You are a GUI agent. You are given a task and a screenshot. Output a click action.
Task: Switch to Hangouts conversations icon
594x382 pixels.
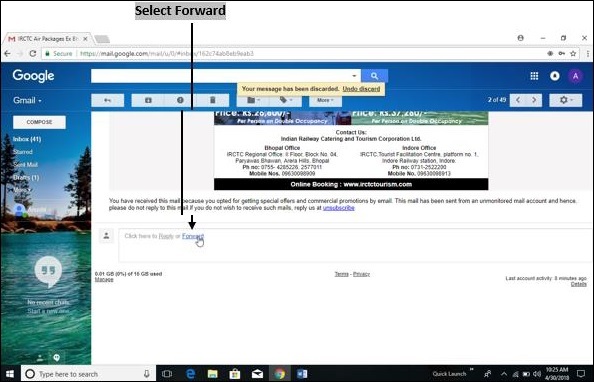click(x=56, y=357)
